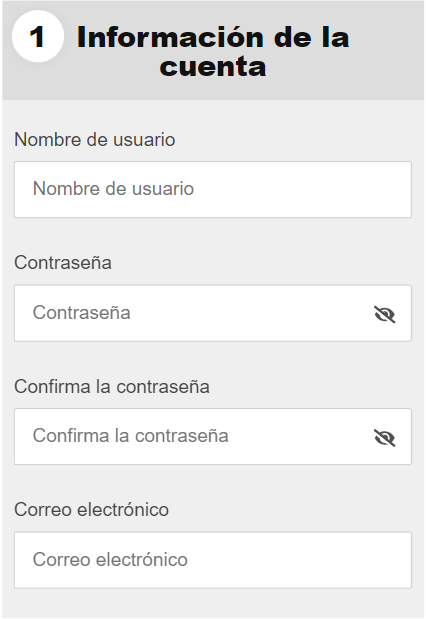Click the Información de la cuenta heading
This screenshot has width=426, height=619.
pos(213,51)
